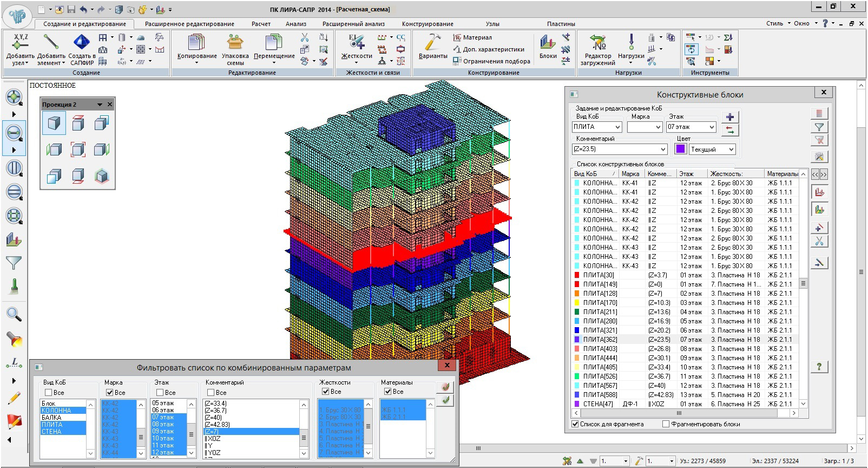The height and width of the screenshot is (468, 868).
Task: Open the 'Конструирование' ribbon tab
Action: click(428, 24)
